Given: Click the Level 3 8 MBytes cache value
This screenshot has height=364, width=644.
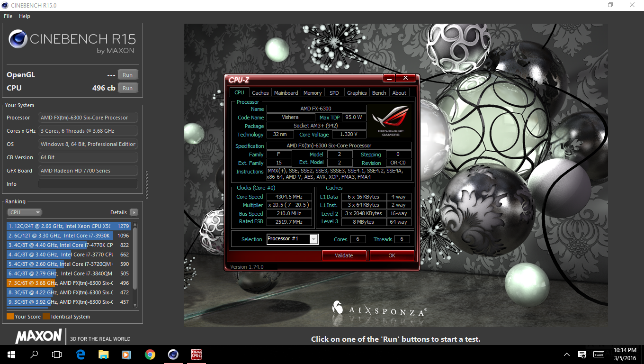Looking at the screenshot, I should point(363,222).
